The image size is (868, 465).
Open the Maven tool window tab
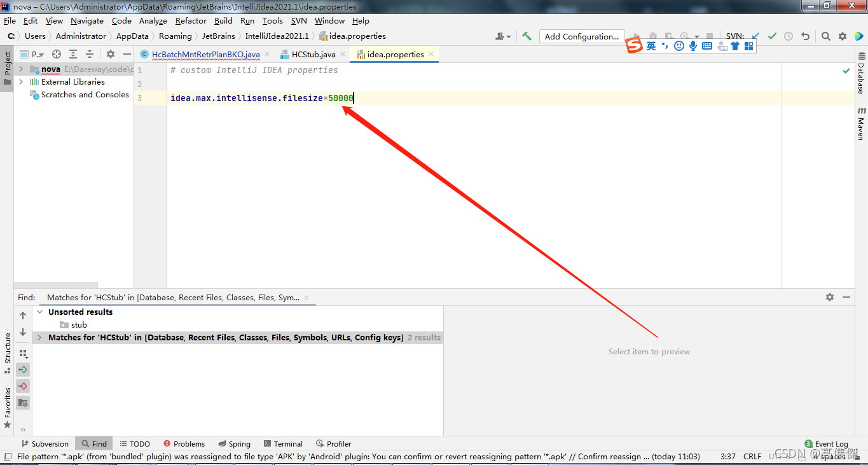[861, 124]
